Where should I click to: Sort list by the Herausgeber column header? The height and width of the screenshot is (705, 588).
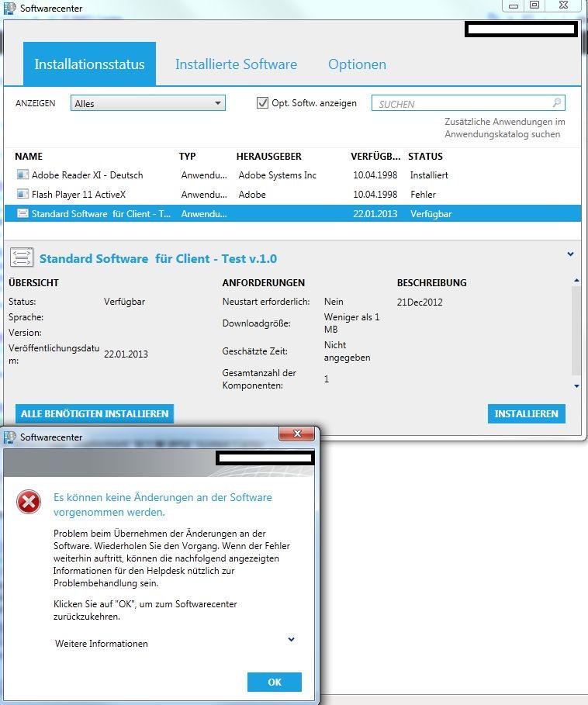(269, 156)
